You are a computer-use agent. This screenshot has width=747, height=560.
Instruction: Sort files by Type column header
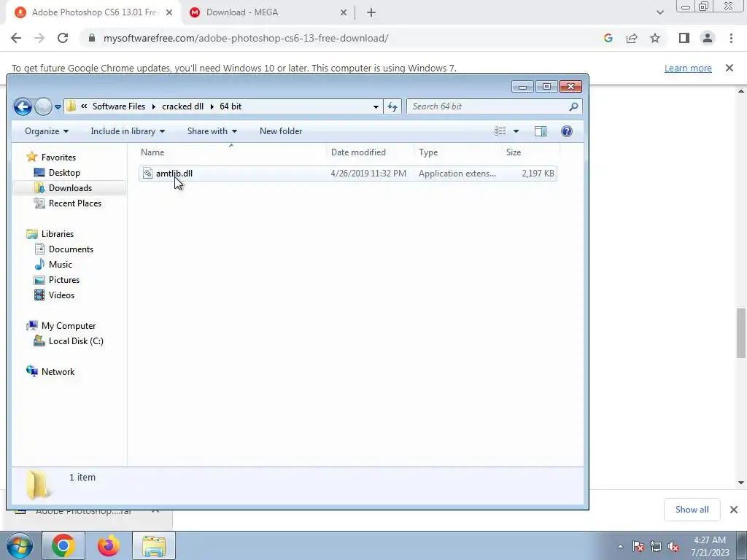[x=457, y=152]
